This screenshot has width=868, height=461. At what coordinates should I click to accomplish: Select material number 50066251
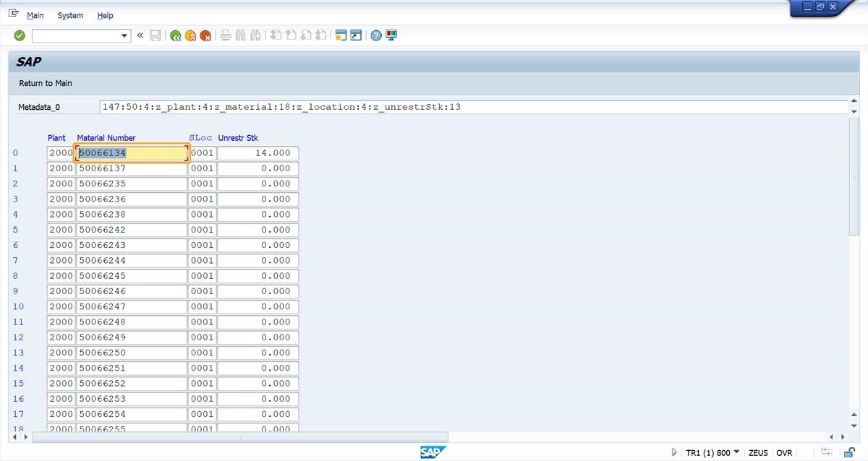click(132, 368)
